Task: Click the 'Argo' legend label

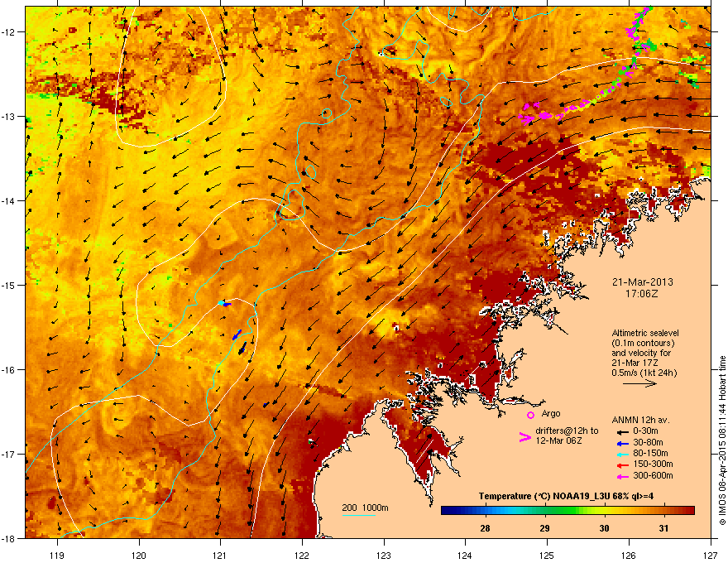Action: pyautogui.click(x=551, y=413)
